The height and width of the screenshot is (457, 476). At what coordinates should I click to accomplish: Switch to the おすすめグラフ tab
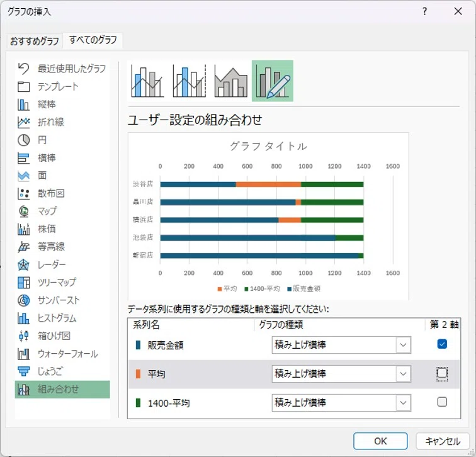click(x=34, y=41)
